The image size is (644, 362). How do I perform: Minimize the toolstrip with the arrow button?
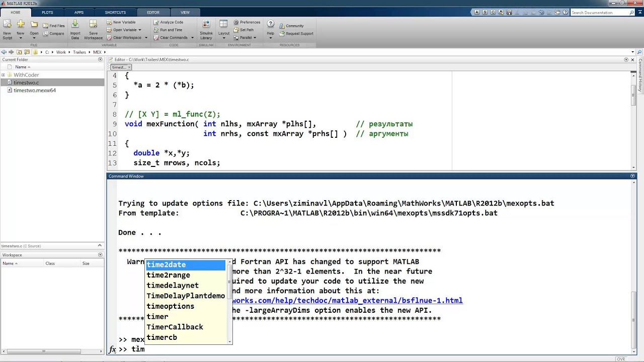(639, 12)
